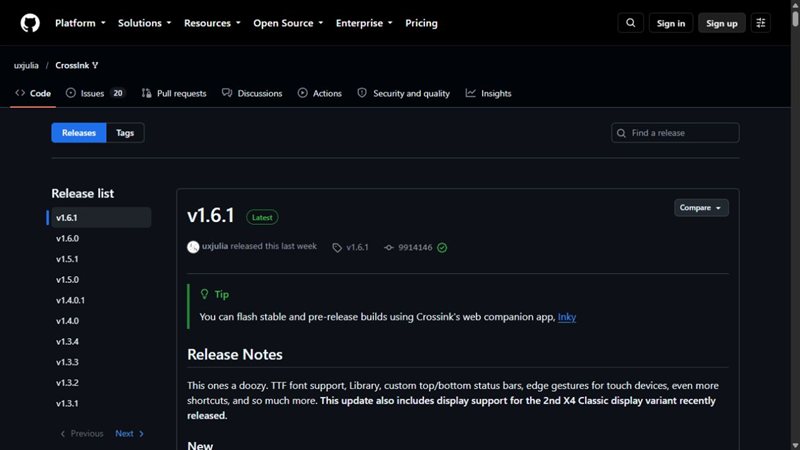Screen dimensions: 800x450
Task: Expand the Enterprise menu
Action: pyautogui.click(x=364, y=23)
